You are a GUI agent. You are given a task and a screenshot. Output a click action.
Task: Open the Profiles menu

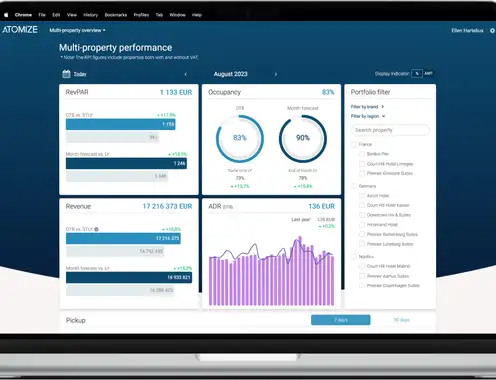141,15
